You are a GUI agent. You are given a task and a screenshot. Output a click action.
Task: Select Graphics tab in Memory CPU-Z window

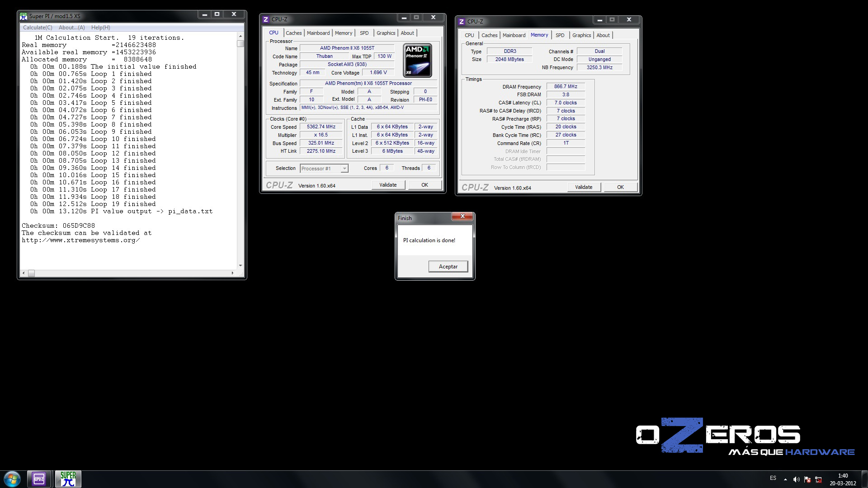point(581,35)
